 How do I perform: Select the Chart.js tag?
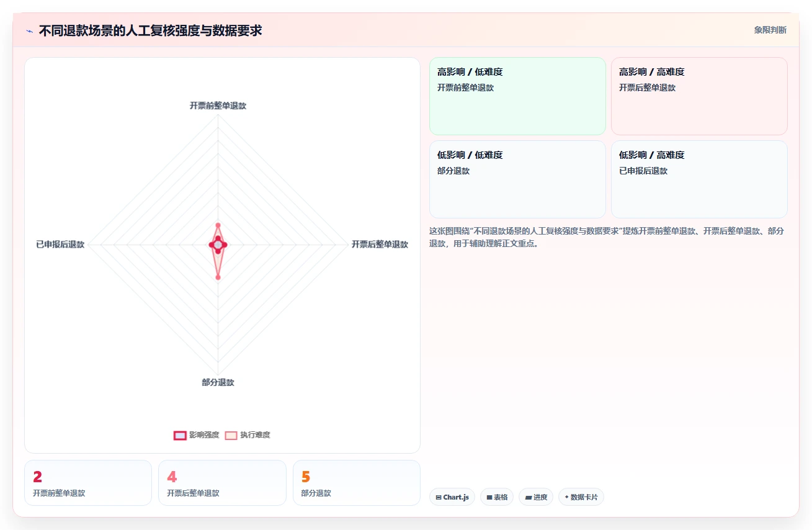point(452,497)
